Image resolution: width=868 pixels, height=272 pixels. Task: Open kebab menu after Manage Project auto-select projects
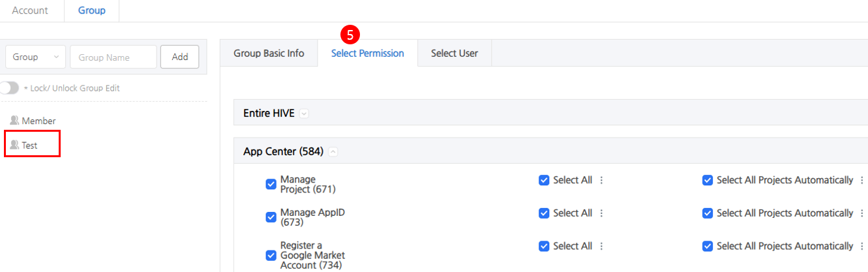tap(862, 180)
